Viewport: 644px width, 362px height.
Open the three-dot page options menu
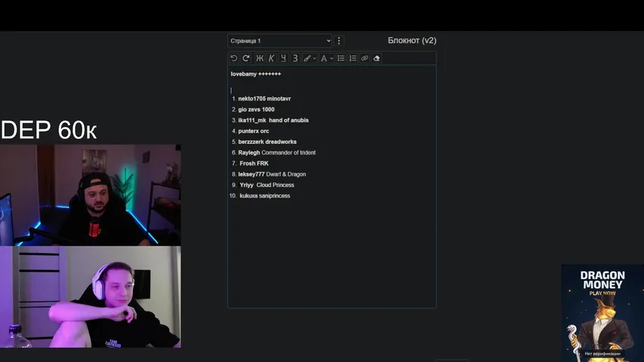click(339, 41)
